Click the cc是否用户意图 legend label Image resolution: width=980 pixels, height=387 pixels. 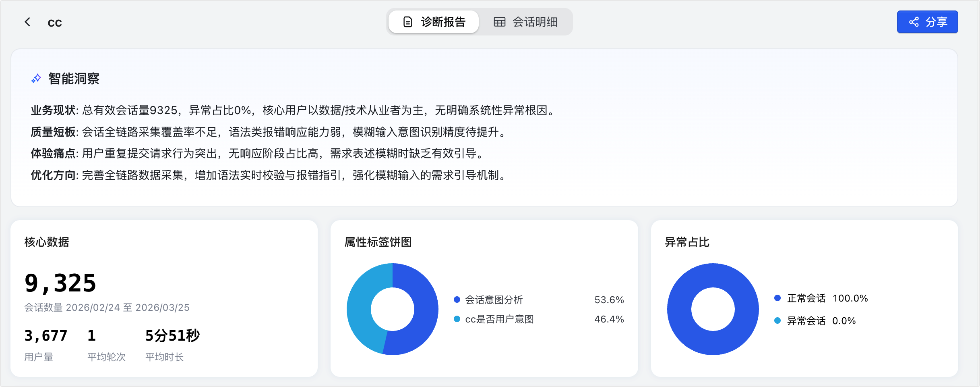[499, 319]
